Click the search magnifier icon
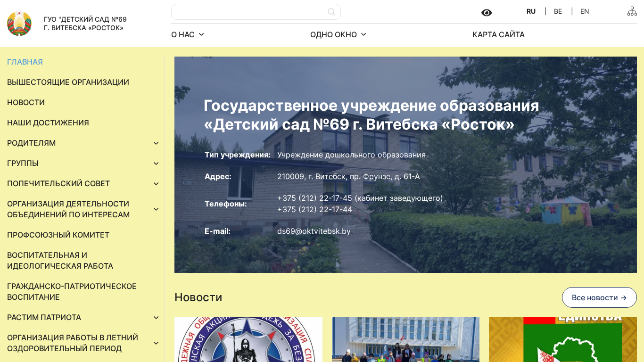The width and height of the screenshot is (644, 362). (331, 12)
